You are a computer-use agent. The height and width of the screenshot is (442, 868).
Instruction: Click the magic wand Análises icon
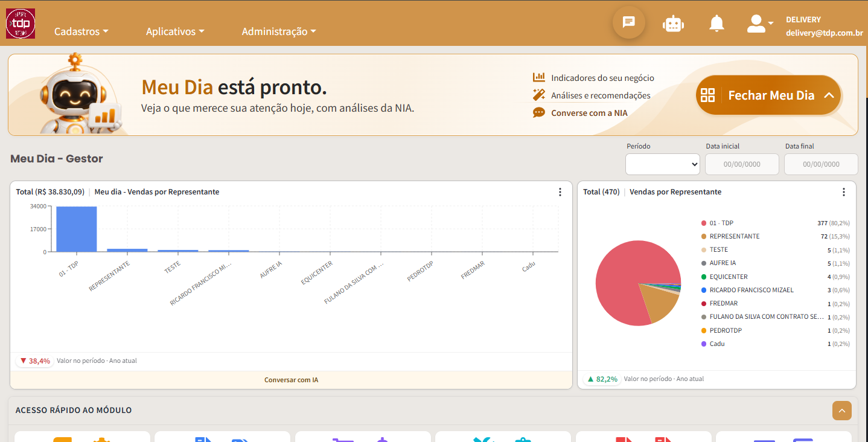point(539,95)
